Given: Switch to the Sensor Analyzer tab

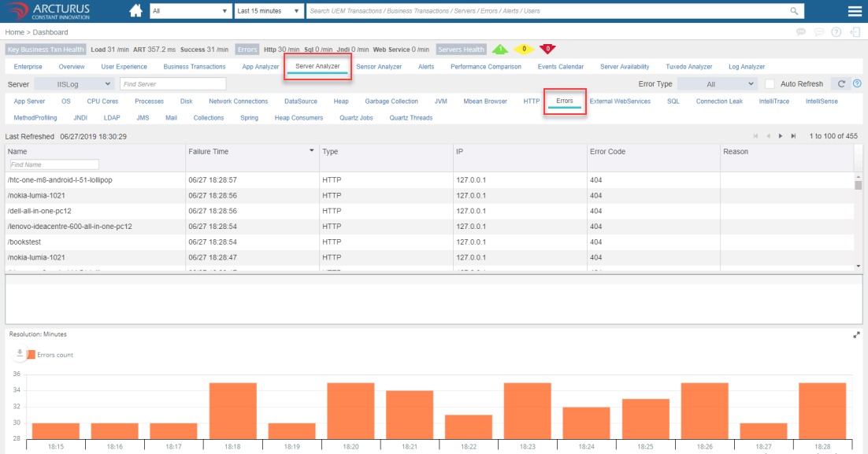Looking at the screenshot, I should pyautogui.click(x=379, y=67).
